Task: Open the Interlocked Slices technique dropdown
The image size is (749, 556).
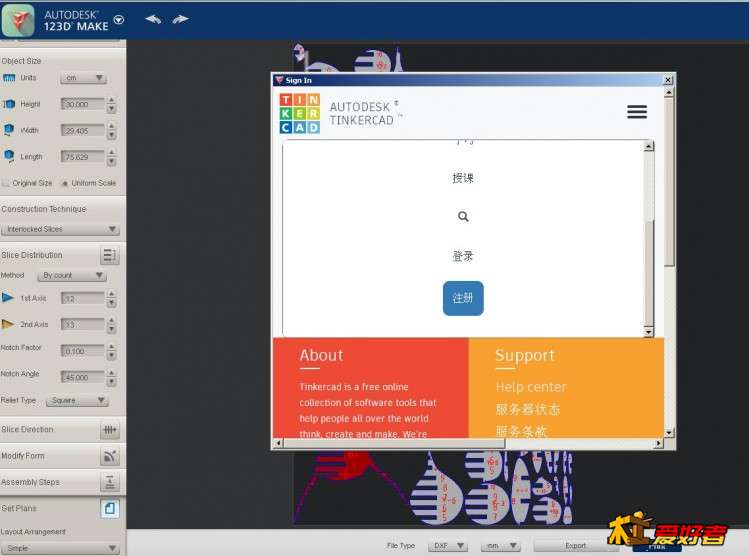Action: pos(60,229)
